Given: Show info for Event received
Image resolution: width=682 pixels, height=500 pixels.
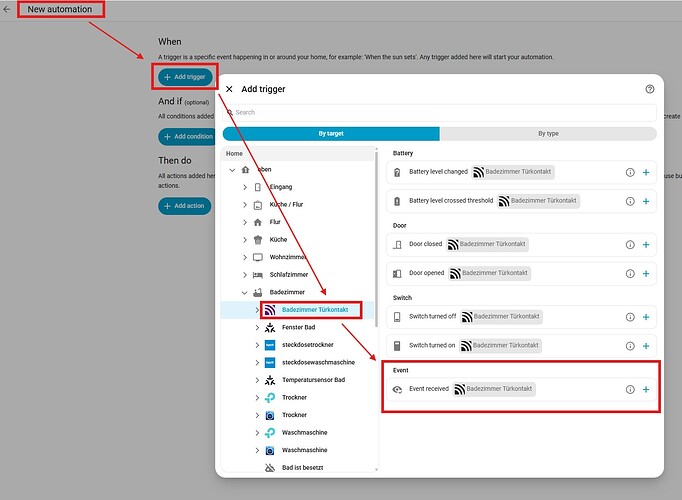Looking at the screenshot, I should point(630,390).
